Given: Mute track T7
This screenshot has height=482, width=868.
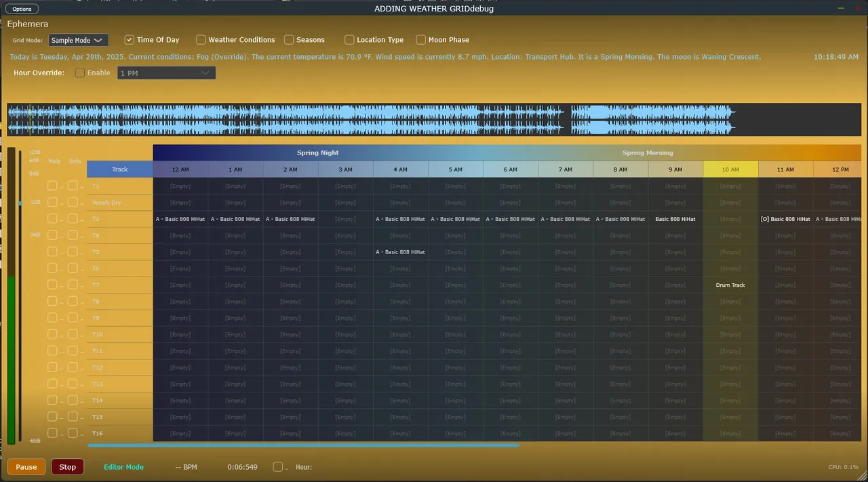Looking at the screenshot, I should click(52, 285).
